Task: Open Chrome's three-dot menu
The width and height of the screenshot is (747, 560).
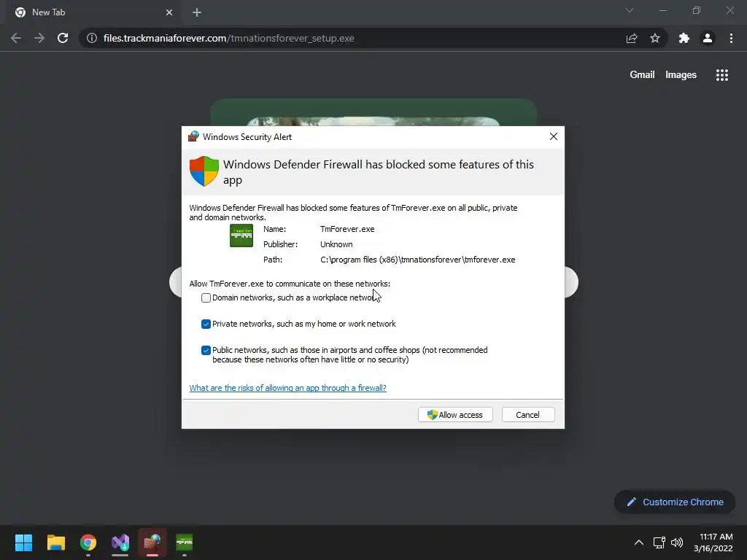Action: [x=731, y=38]
